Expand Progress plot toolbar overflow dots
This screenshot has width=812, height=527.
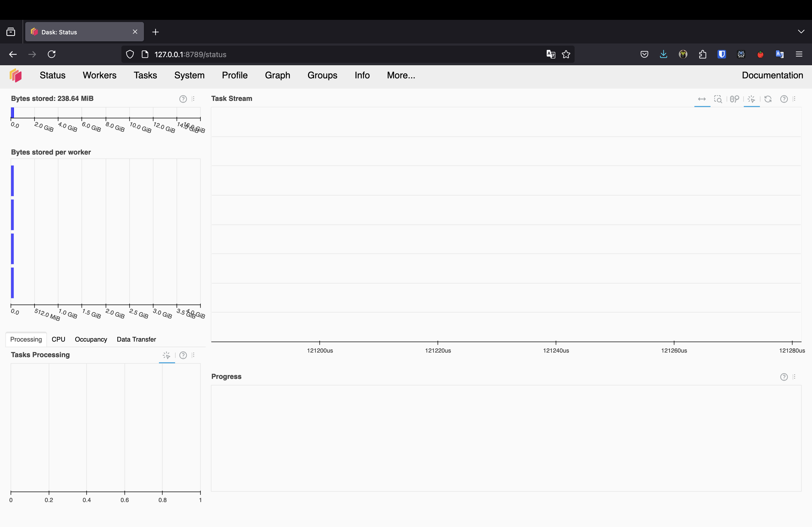794,377
